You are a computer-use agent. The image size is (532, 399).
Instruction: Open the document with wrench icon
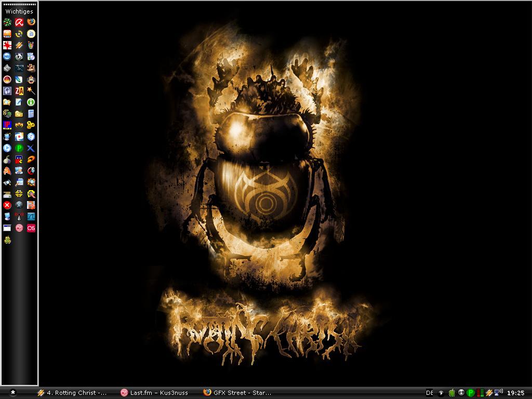tap(19, 182)
